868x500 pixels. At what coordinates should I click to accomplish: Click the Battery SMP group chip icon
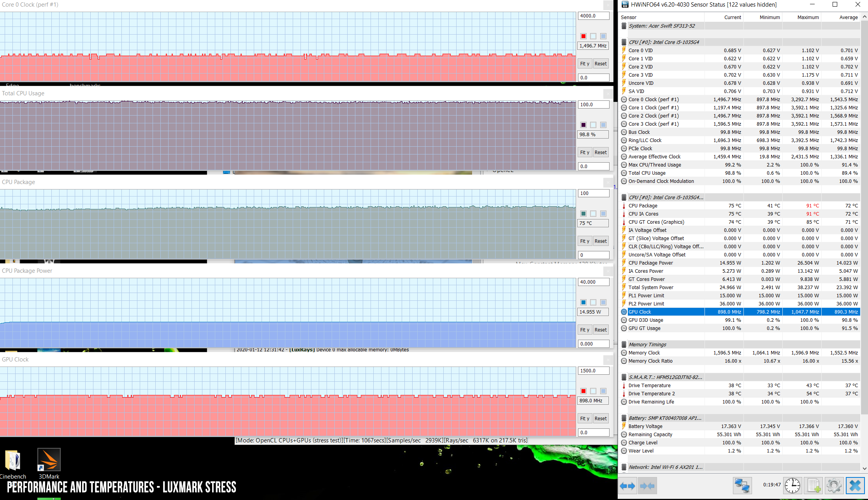coord(624,418)
